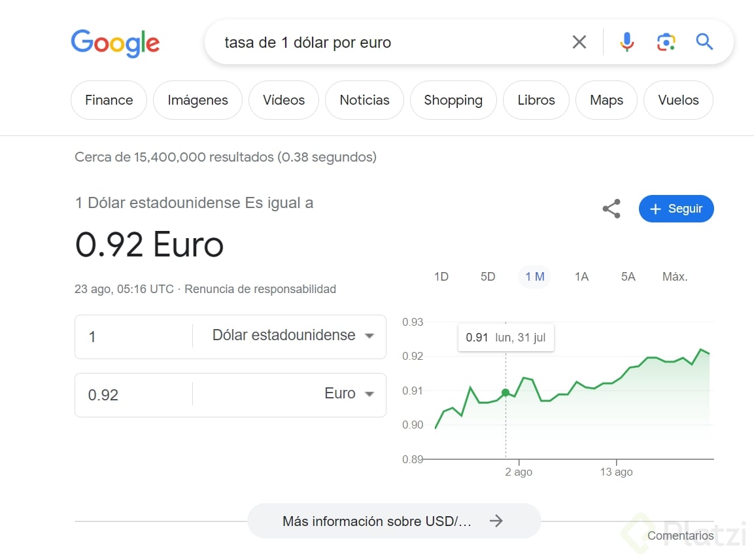The height and width of the screenshot is (560, 754).
Task: Open the Renuncia de responsabilidad link
Action: (260, 289)
